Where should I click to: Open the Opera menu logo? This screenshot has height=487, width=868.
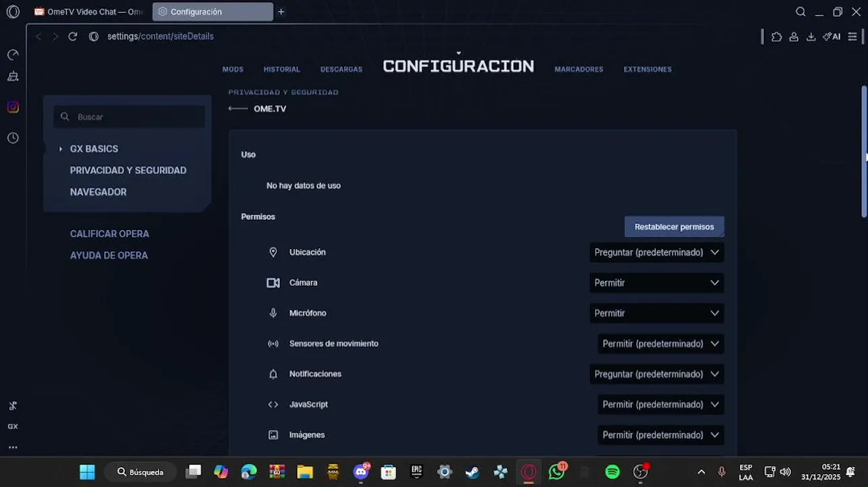tap(13, 11)
